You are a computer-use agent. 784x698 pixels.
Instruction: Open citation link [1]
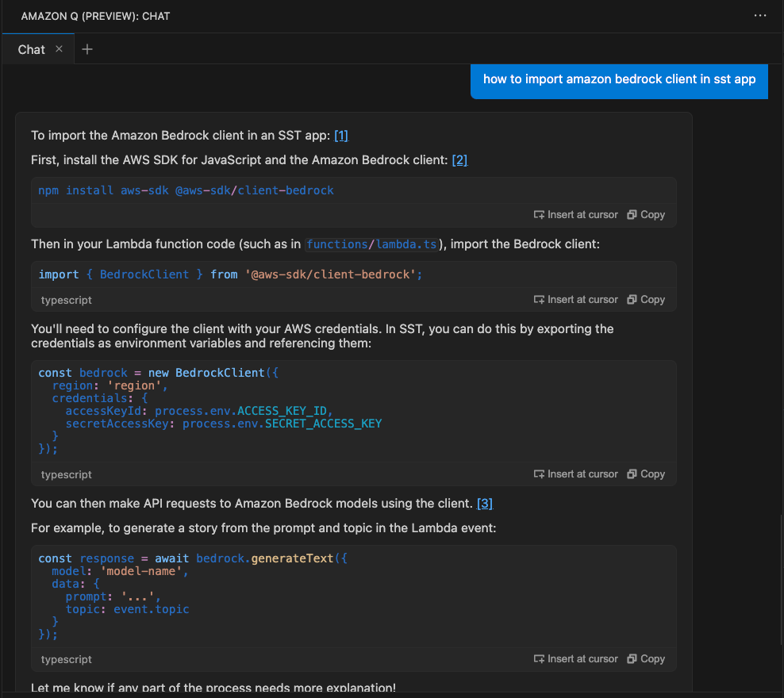tap(341, 136)
